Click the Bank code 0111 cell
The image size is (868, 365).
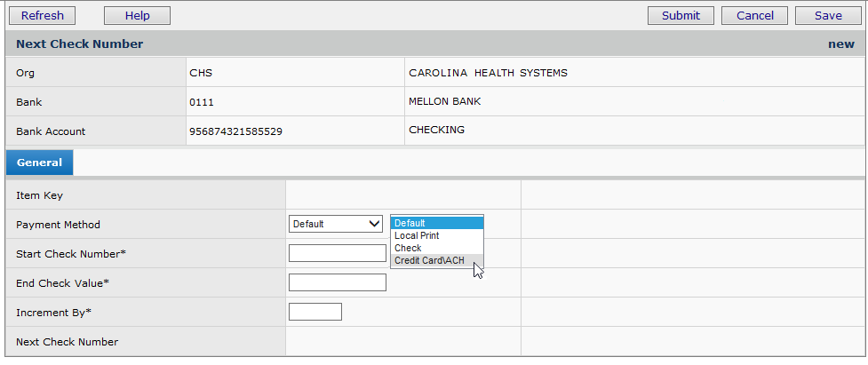pyautogui.click(x=202, y=102)
